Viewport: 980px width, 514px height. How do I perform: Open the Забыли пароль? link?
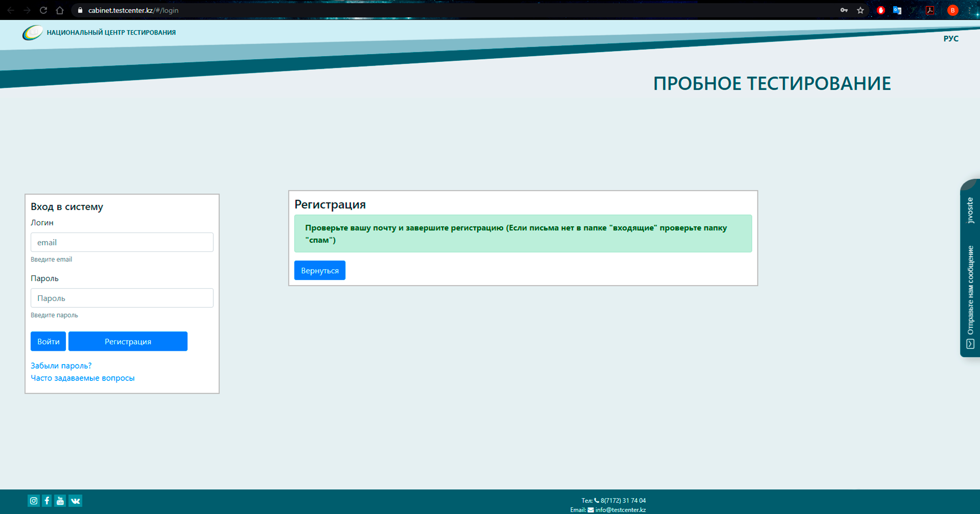point(61,366)
